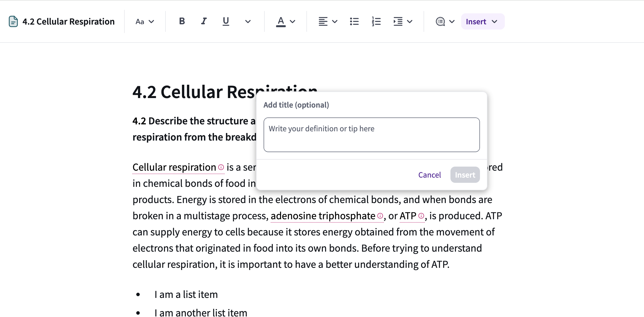Screen dimensions: 644x317
Task: Click the text alignment icon
Action: [x=323, y=21]
